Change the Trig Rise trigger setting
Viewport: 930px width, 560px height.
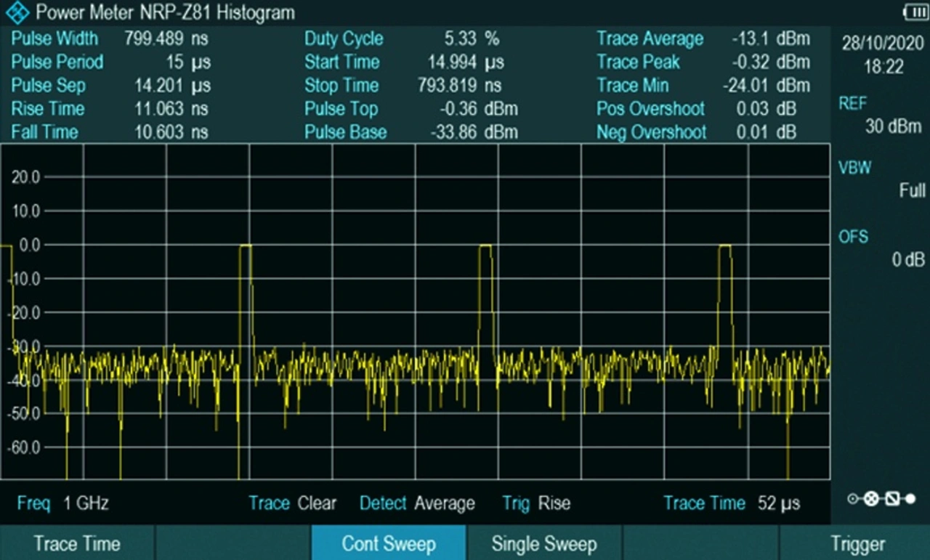[x=536, y=503]
